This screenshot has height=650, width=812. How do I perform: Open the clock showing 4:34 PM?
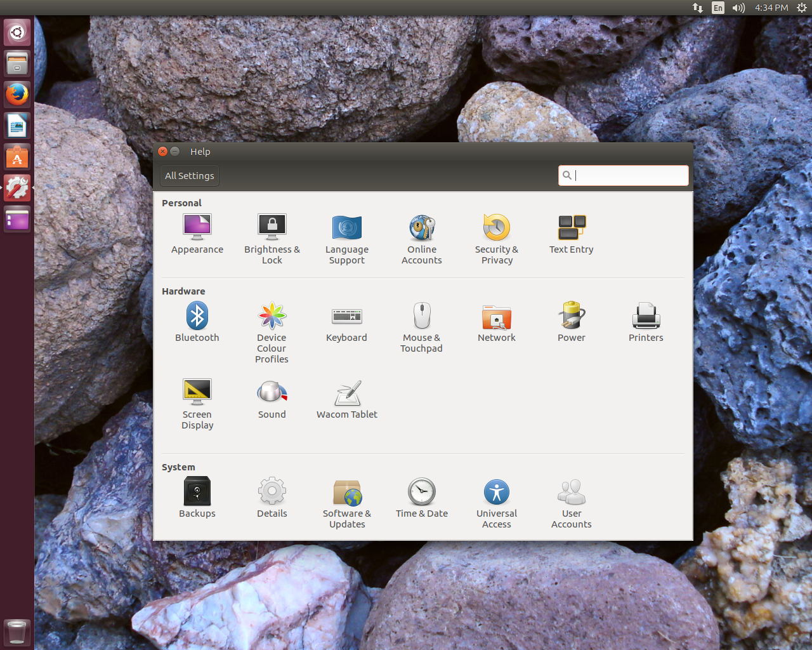771,8
